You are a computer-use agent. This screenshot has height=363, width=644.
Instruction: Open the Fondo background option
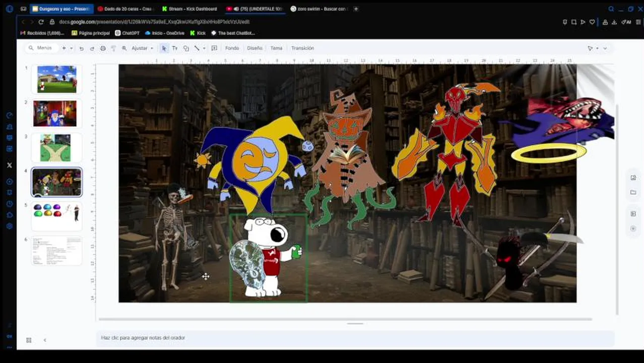[x=232, y=48]
